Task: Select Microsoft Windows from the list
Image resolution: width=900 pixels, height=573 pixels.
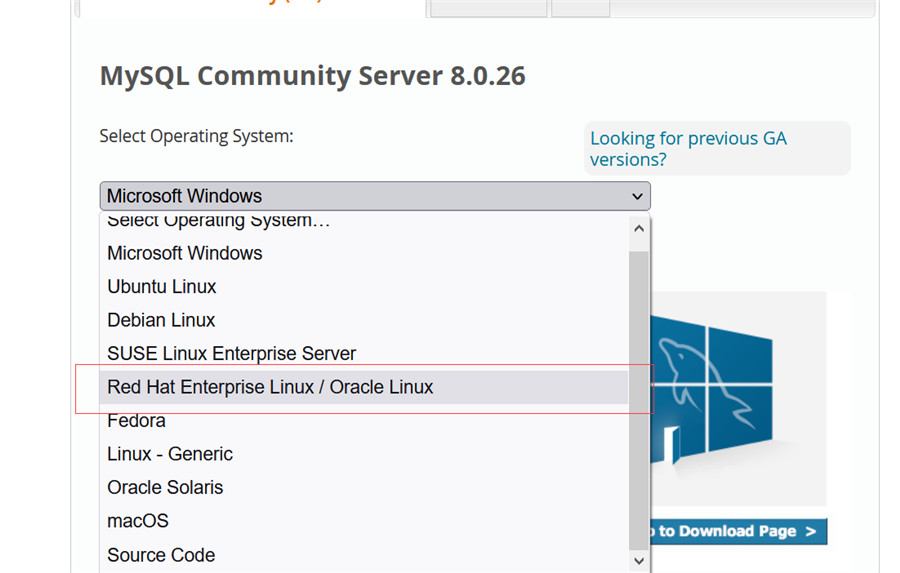Action: [185, 254]
